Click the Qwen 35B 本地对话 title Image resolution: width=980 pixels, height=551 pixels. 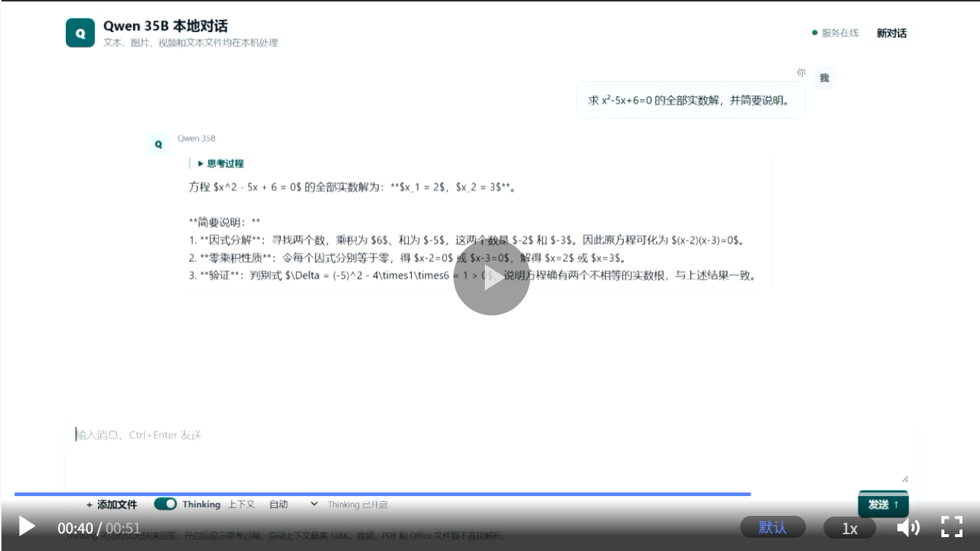[165, 26]
